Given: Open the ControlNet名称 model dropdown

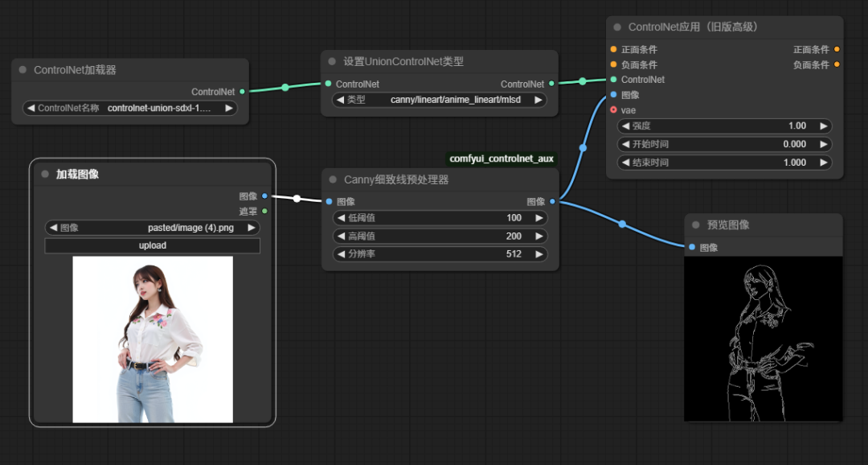Looking at the screenshot, I should tap(130, 108).
